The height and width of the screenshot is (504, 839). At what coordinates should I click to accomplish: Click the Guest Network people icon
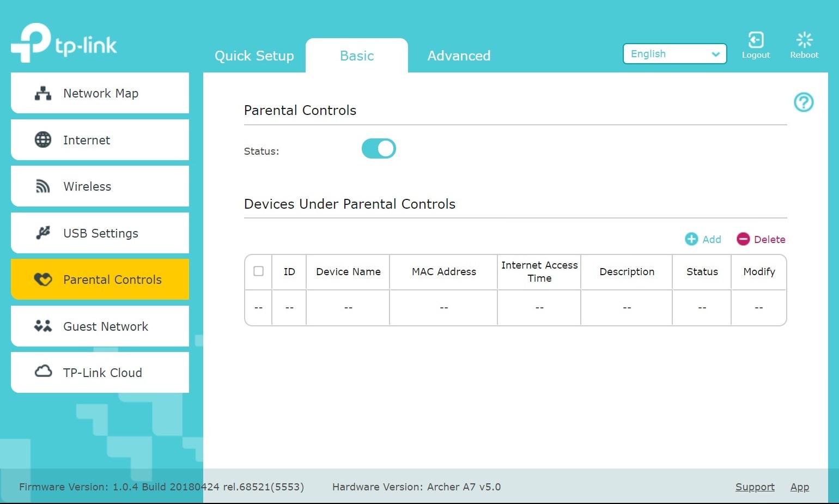click(x=43, y=326)
